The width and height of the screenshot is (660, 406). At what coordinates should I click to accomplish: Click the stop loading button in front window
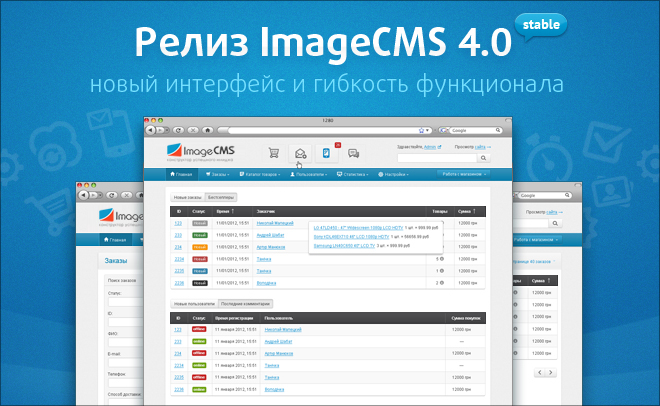point(193,130)
